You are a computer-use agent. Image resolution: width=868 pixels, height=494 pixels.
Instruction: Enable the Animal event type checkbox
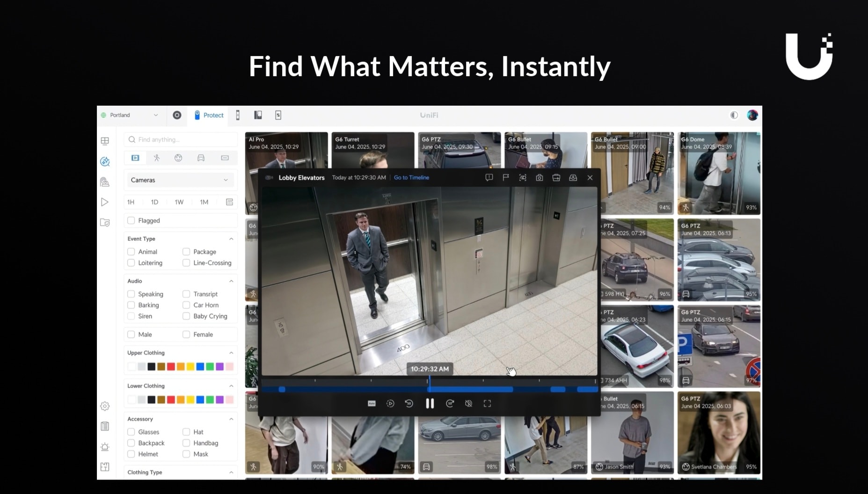point(131,252)
